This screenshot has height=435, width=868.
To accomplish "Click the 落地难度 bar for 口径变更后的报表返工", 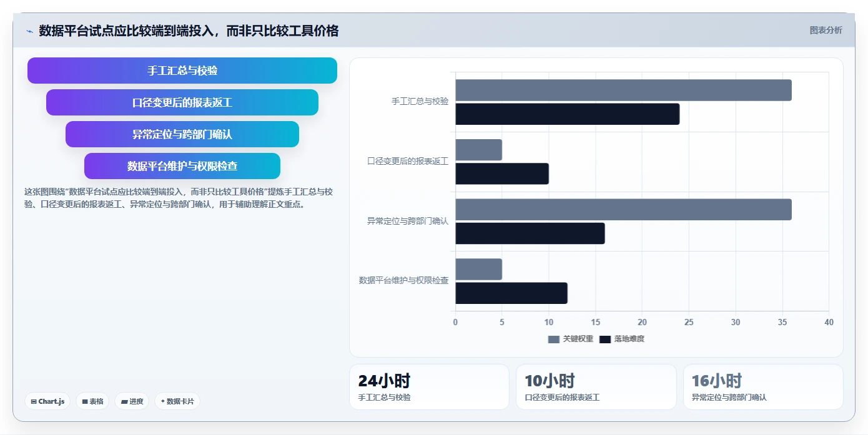I will tap(502, 174).
